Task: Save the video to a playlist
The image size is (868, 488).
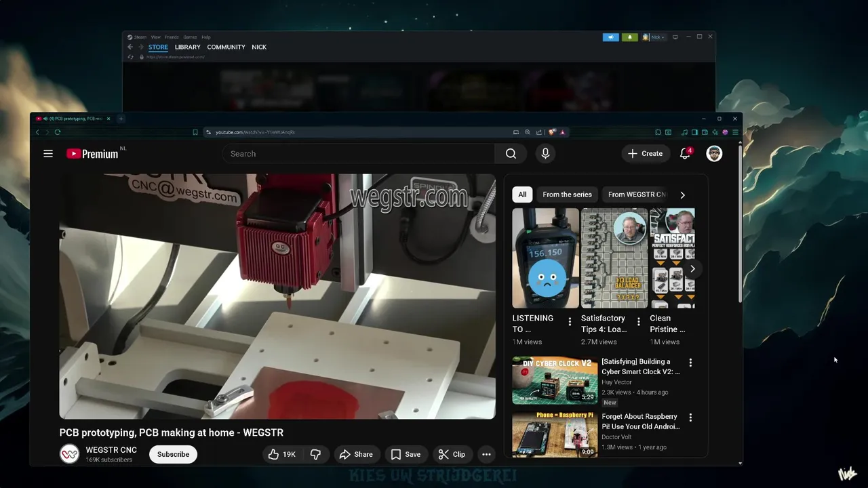Action: pos(406,454)
